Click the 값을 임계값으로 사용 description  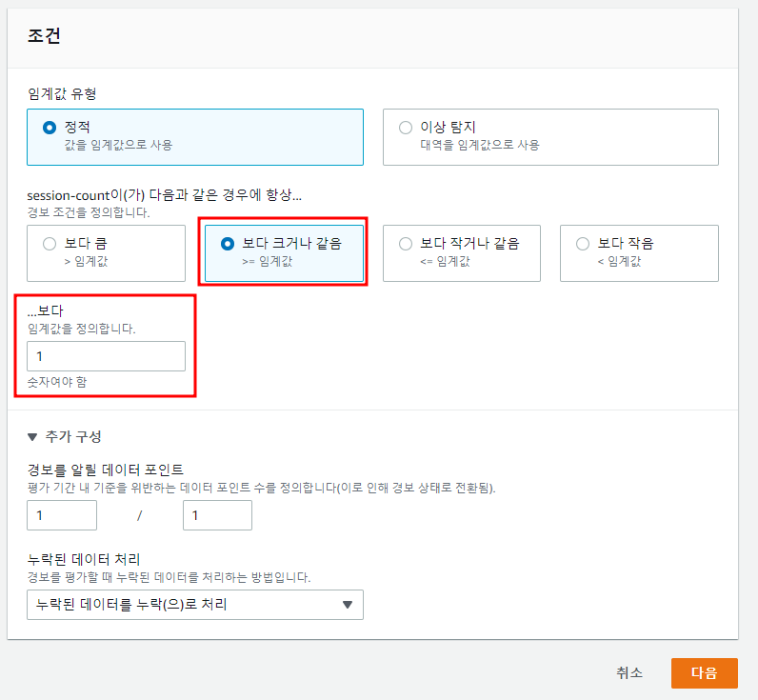[118, 145]
